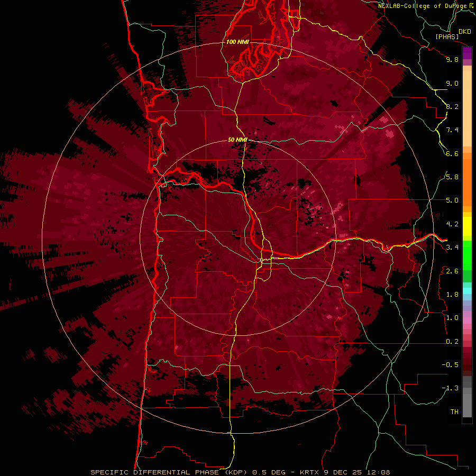Click the [PHAS] unit label

(x=447, y=36)
